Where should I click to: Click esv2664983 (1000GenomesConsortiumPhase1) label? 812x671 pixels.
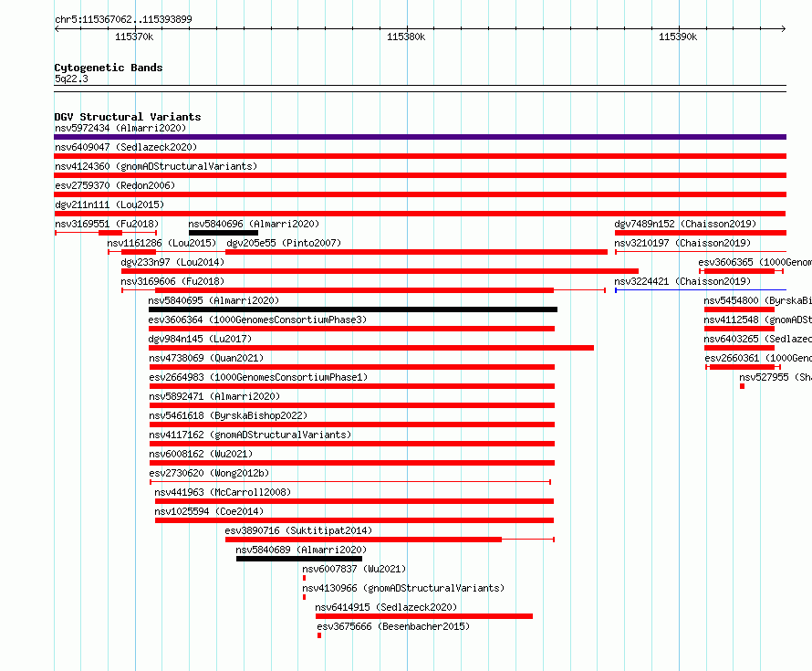(x=258, y=377)
